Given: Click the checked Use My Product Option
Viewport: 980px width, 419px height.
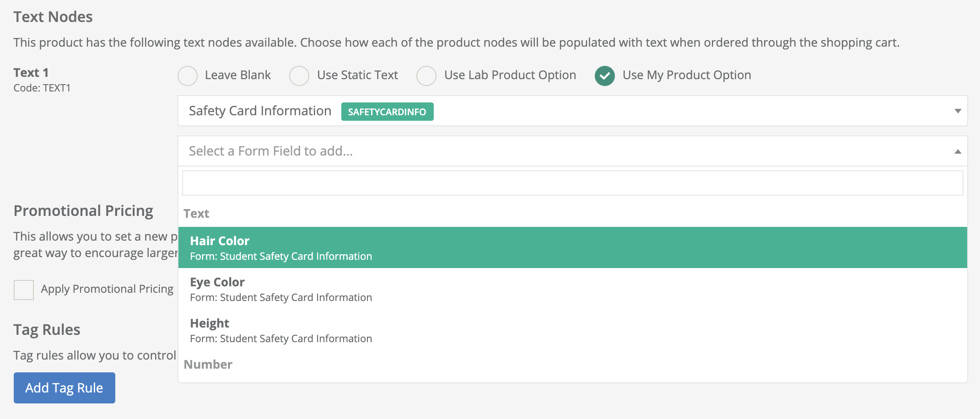Looking at the screenshot, I should (605, 76).
